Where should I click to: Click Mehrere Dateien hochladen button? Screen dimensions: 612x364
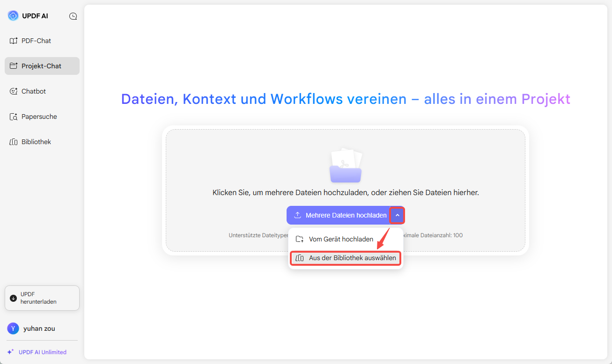click(338, 215)
